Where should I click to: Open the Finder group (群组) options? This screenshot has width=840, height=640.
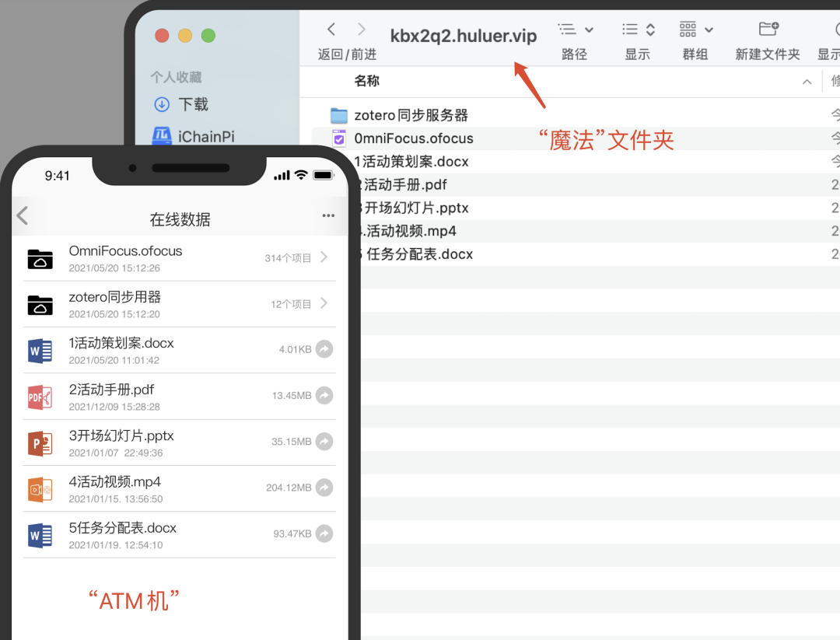(x=695, y=30)
